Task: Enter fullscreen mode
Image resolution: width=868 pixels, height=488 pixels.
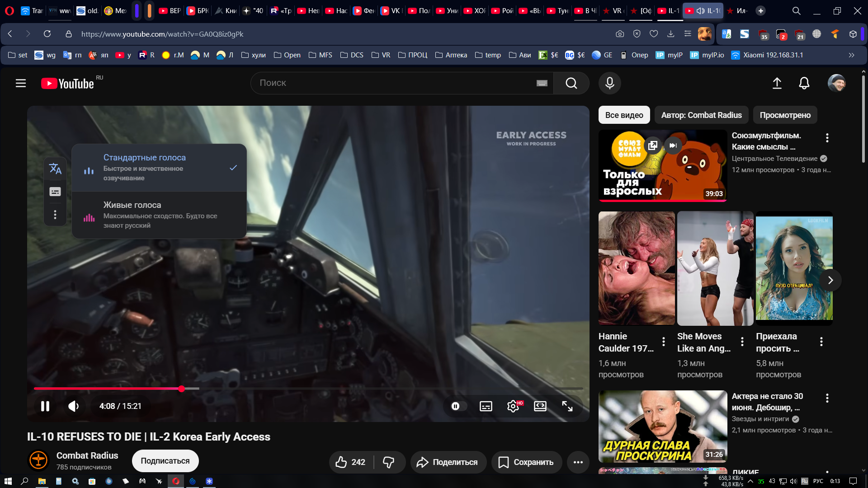Action: click(x=567, y=406)
